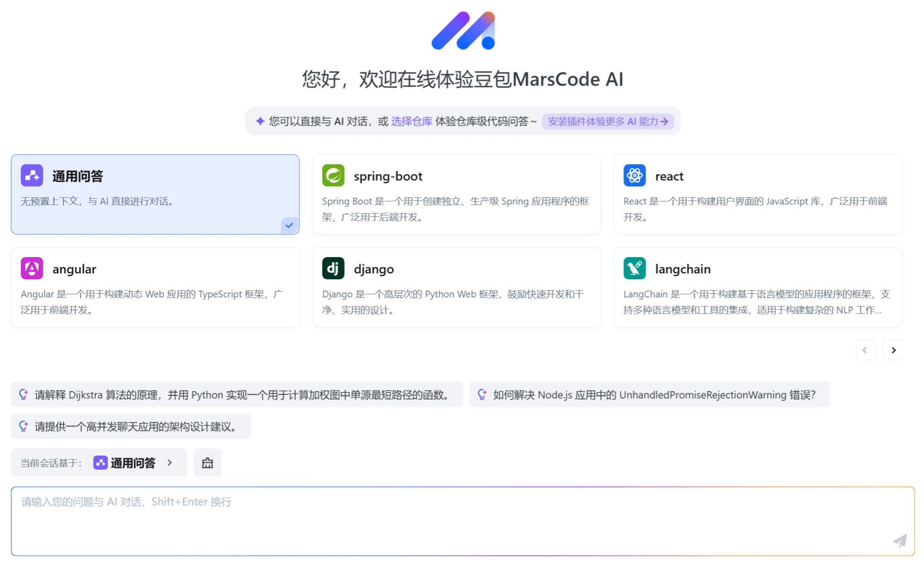Click the pink angular logo icon
924x565 pixels.
[32, 268]
